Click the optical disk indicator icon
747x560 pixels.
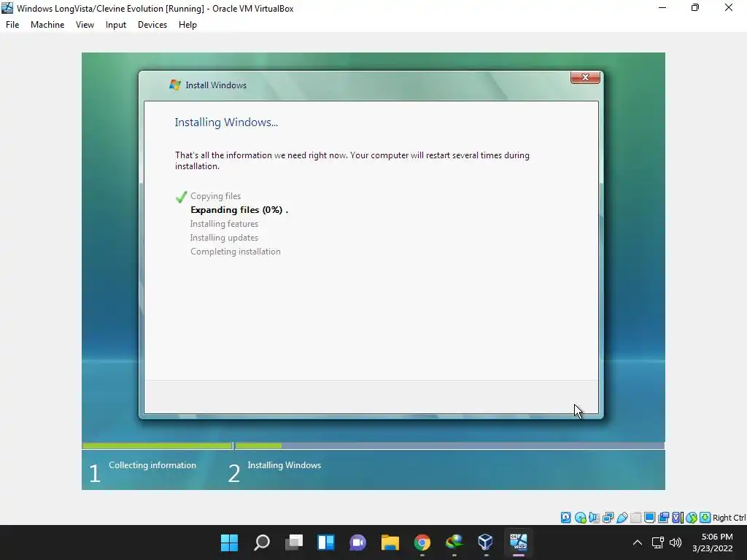(x=580, y=518)
